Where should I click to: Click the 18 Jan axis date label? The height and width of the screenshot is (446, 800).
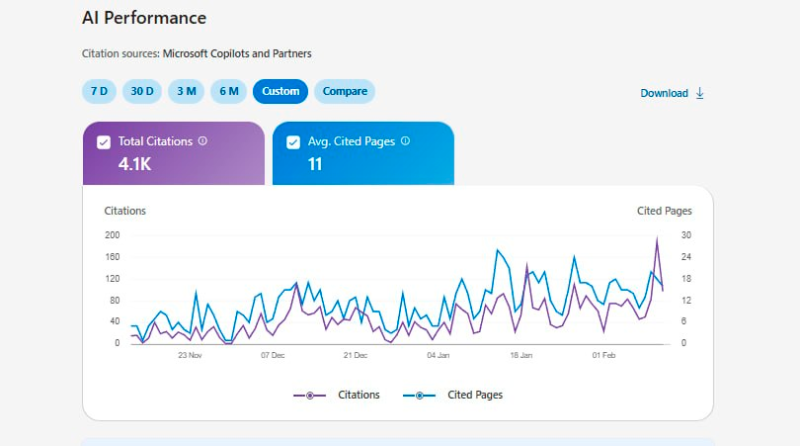521,355
